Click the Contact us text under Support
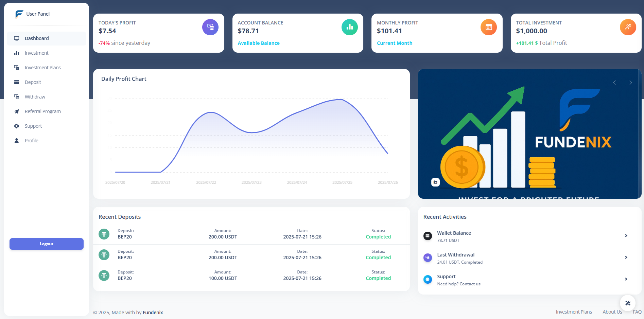 point(470,284)
